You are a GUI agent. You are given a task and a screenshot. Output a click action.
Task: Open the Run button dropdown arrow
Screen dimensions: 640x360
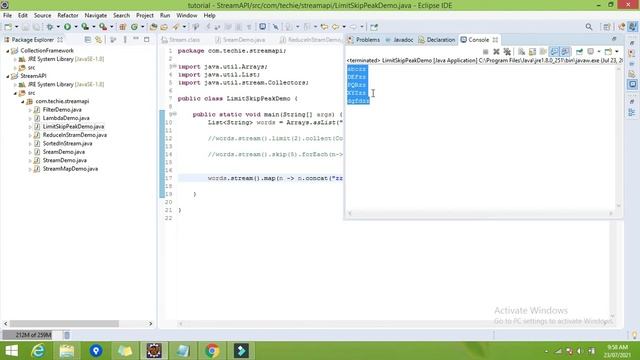tap(76, 27)
